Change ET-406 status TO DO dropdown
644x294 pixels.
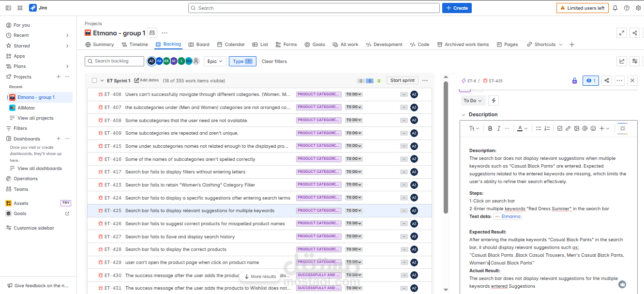[354, 94]
